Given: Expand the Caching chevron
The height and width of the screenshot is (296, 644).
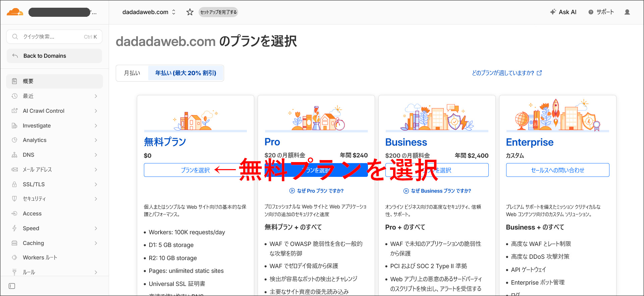Looking at the screenshot, I should (96, 243).
